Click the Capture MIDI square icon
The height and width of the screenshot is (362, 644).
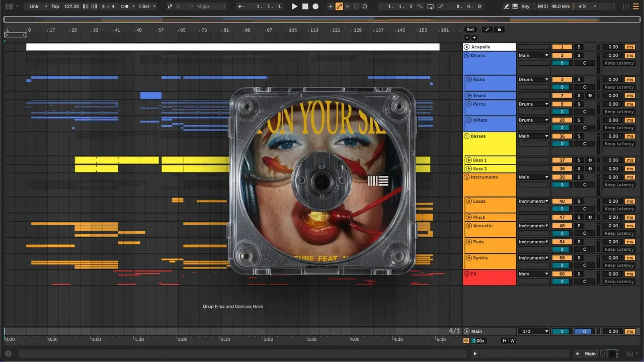[x=356, y=7]
